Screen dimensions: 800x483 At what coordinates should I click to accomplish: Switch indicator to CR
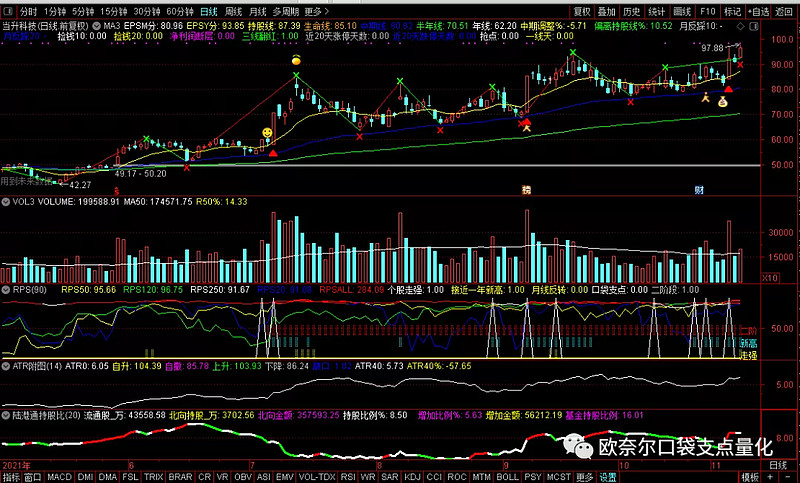tap(204, 477)
